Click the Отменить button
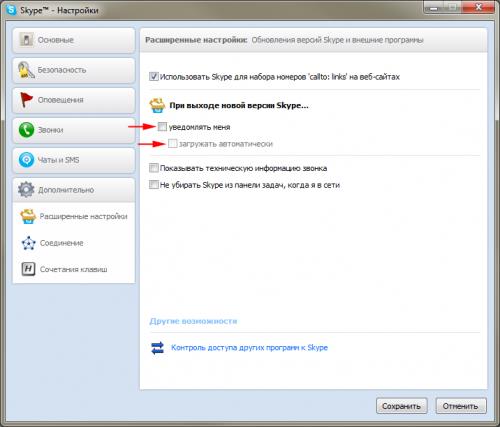The image size is (500, 427). tap(461, 406)
